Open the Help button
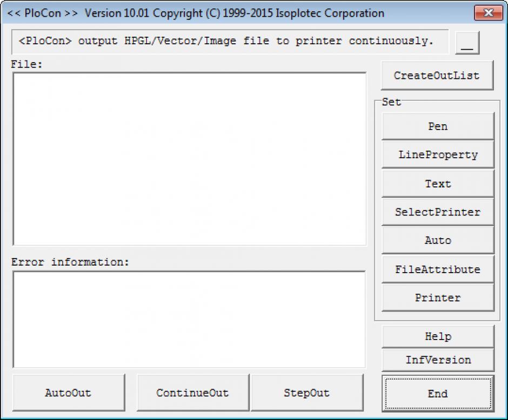This screenshot has height=420, width=508. click(438, 336)
